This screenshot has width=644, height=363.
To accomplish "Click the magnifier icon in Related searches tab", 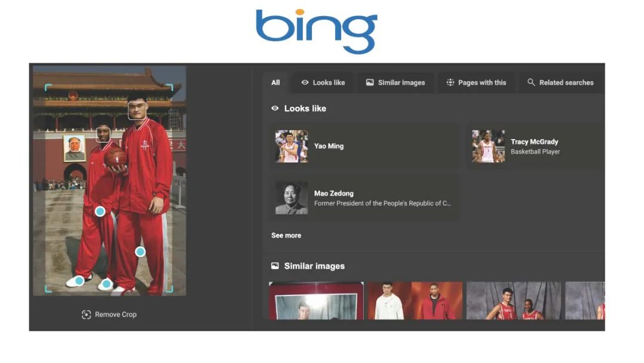I will tap(531, 82).
